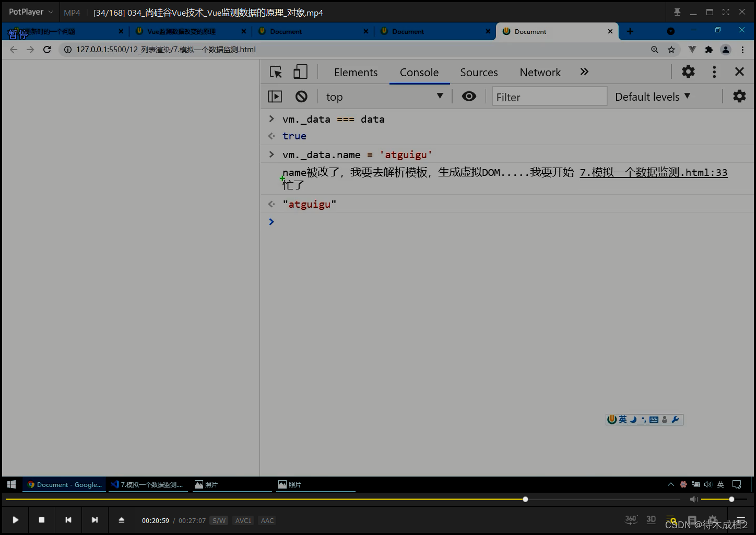Open file with the eject button
756x535 pixels.
[x=121, y=520]
